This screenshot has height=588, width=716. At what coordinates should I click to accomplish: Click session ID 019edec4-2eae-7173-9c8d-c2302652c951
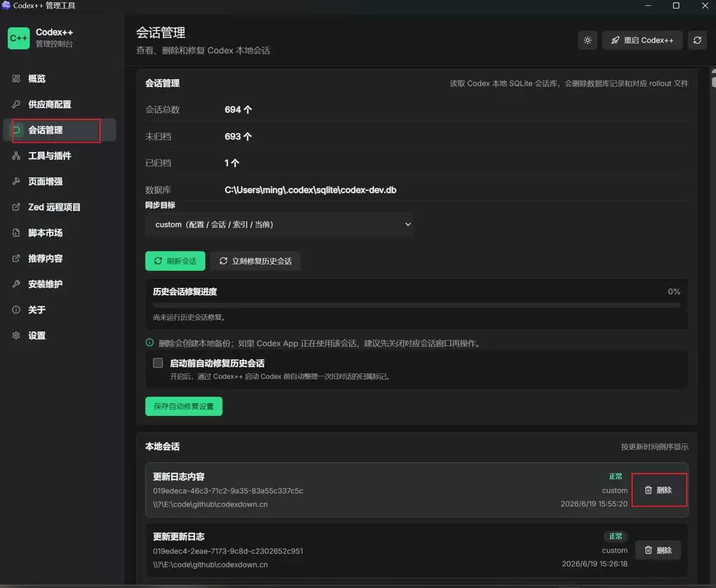click(x=228, y=551)
